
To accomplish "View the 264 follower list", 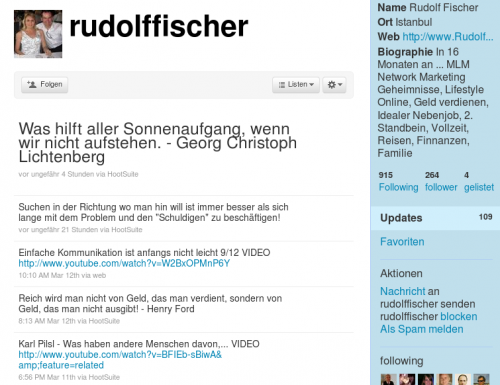I will pos(441,187).
